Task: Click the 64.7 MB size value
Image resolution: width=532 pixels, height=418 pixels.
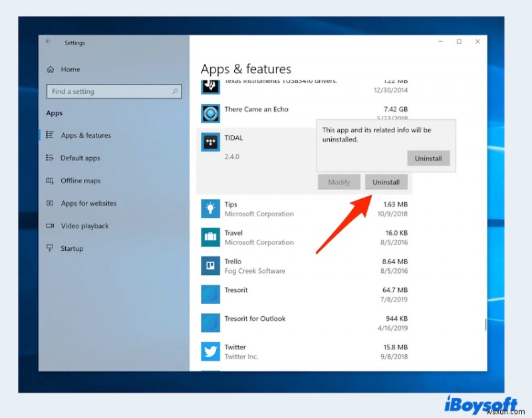Action: click(395, 290)
